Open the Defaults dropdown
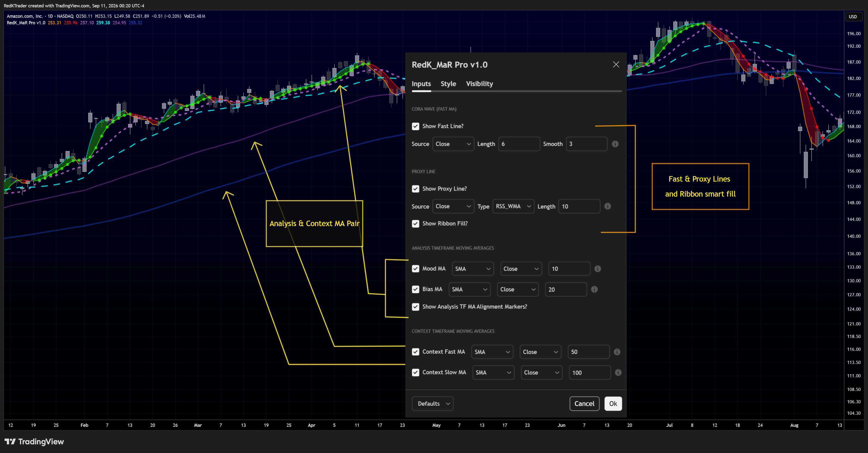 (432, 404)
